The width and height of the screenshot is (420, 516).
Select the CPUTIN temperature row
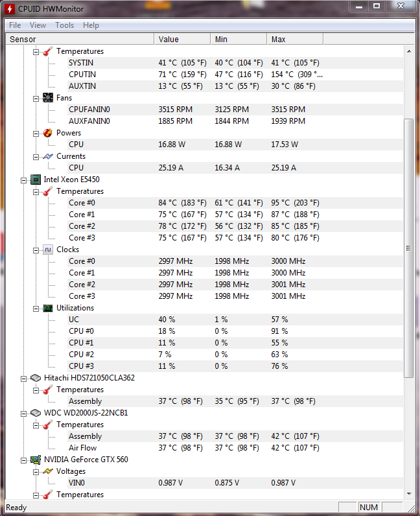[x=82, y=75]
